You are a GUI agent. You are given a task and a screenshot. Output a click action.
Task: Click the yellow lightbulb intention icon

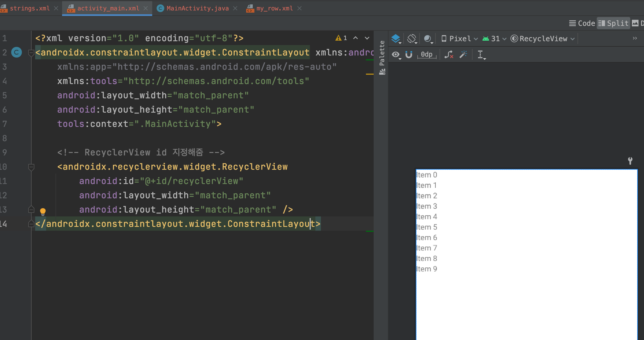click(43, 211)
